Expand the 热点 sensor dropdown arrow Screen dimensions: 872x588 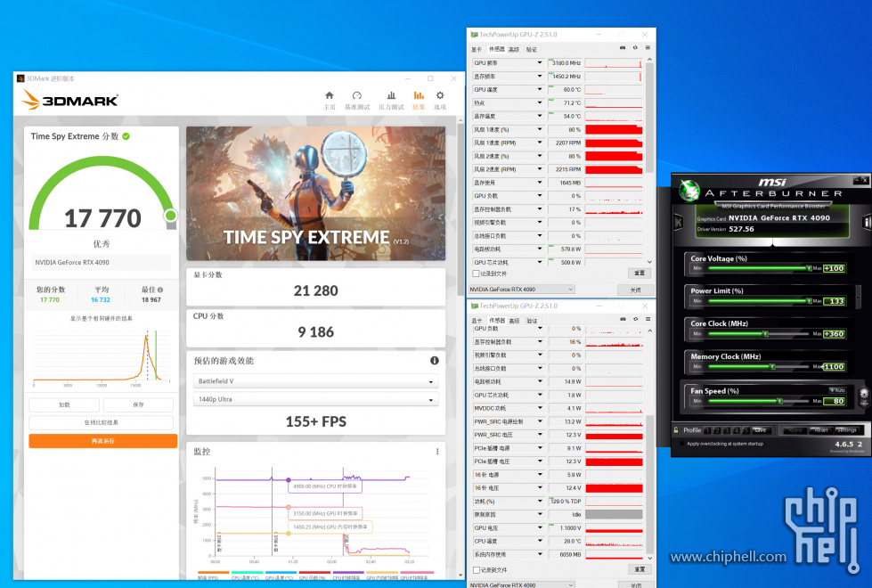(x=540, y=103)
